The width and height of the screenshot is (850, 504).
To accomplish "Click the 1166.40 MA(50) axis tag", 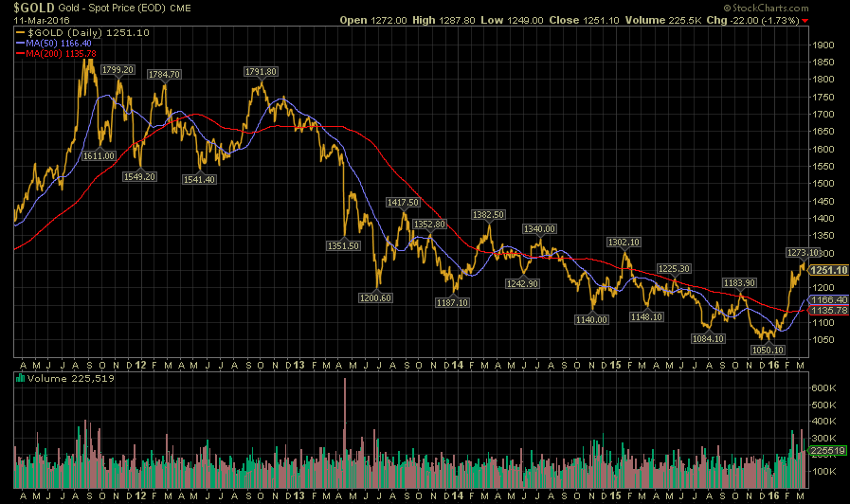I will 829,299.
